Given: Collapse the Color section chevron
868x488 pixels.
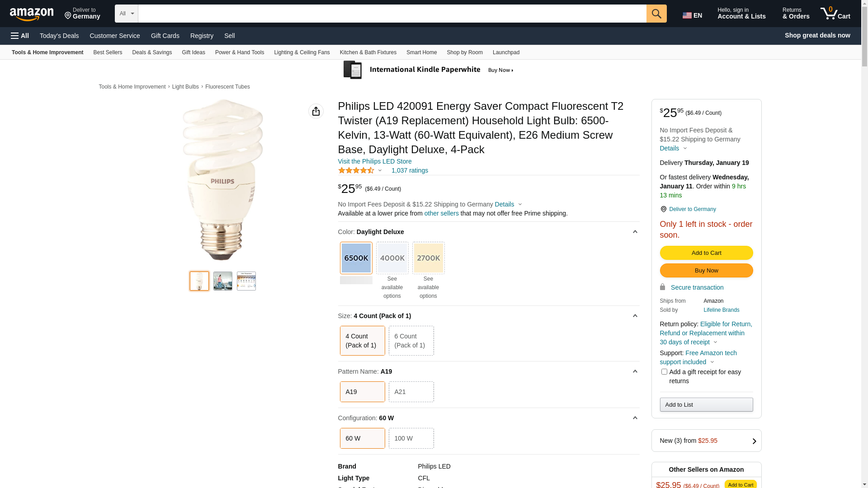Looking at the screenshot, I should click(635, 232).
